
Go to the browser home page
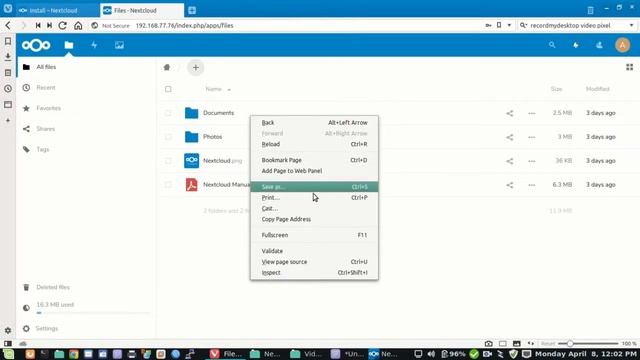78,25
